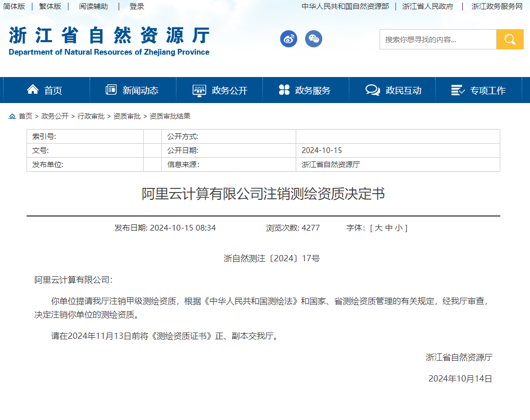Screen dimensions: 530x420
Task: Click the 浏览次数 4277 view count
Action: click(293, 228)
